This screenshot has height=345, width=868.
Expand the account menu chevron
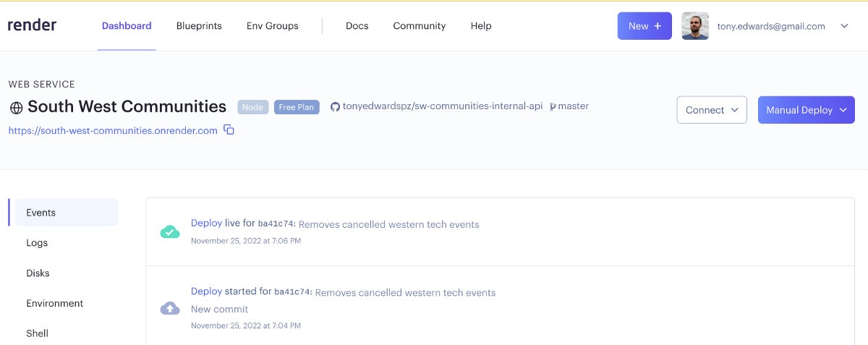click(844, 26)
